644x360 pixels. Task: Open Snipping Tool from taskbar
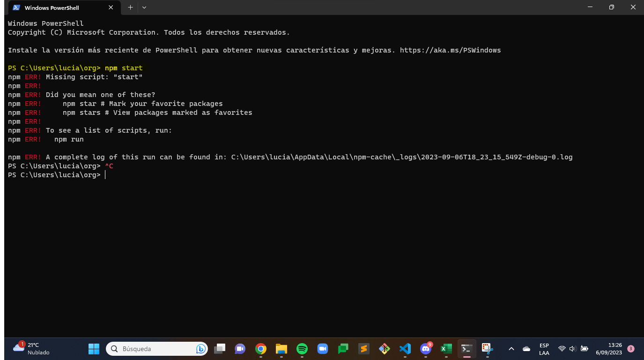point(488,349)
